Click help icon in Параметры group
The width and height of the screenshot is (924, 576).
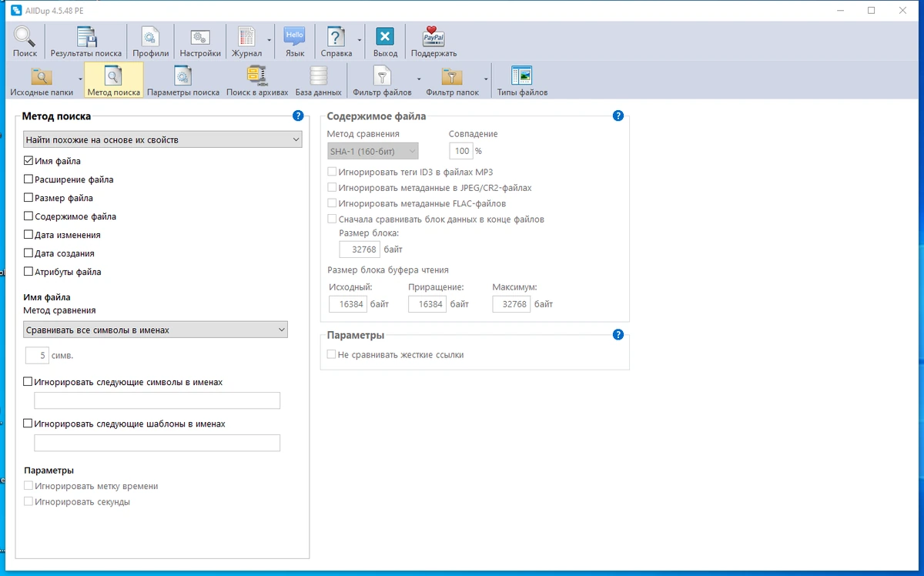[618, 335]
